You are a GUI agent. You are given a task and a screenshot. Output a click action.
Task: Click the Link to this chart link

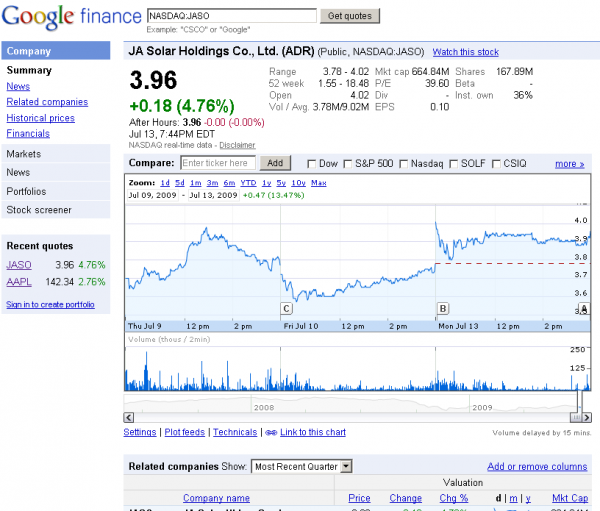313,432
